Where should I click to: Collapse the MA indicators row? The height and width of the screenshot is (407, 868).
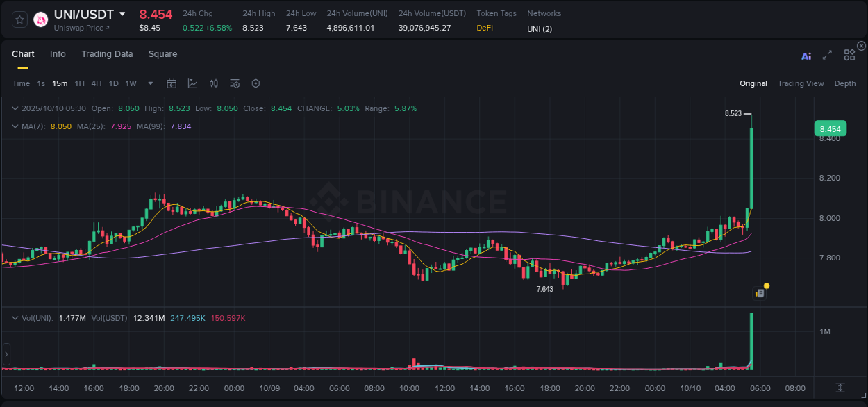tap(15, 126)
